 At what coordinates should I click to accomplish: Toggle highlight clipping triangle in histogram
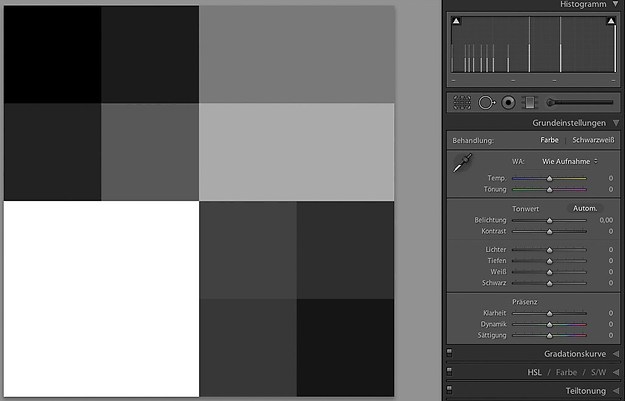pyautogui.click(x=612, y=21)
